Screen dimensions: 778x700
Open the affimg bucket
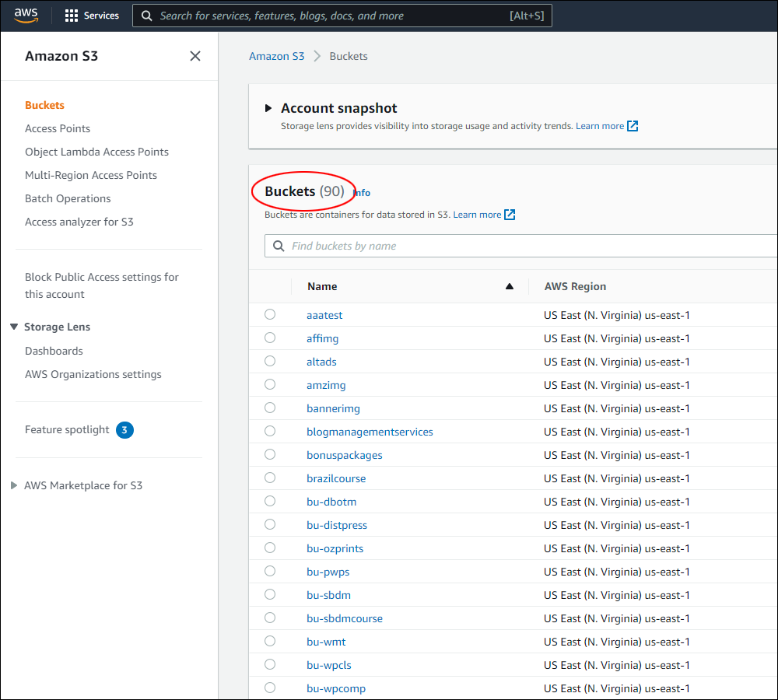(323, 338)
